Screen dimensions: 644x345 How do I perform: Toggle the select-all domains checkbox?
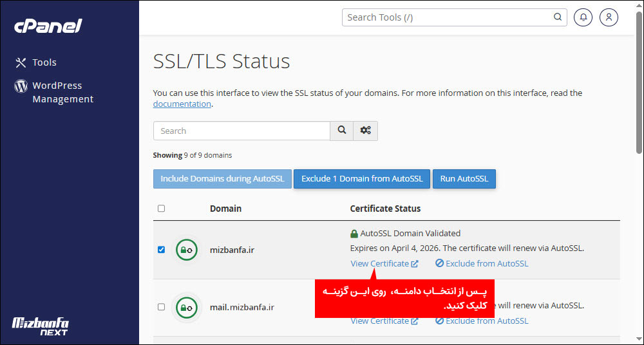(x=161, y=209)
